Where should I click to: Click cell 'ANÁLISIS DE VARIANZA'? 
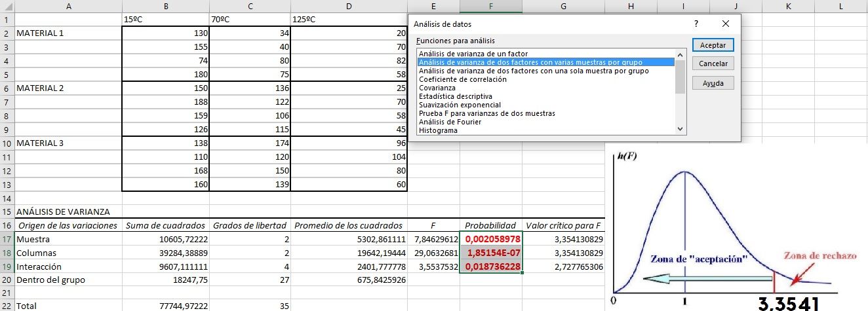[68, 211]
